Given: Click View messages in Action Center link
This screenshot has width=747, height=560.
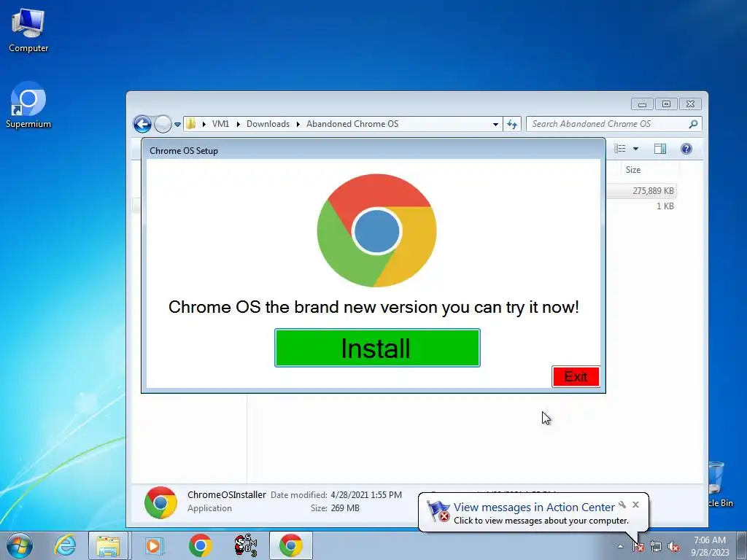Looking at the screenshot, I should (534, 507).
